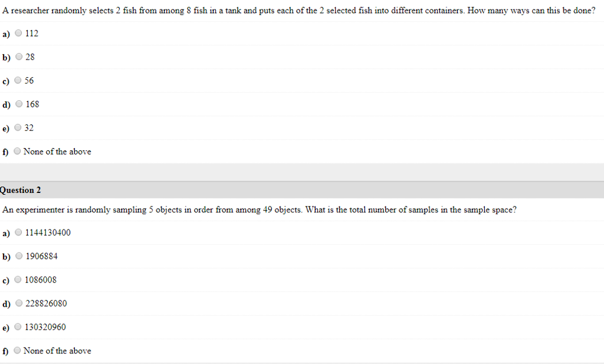Click the label a) in Question 1

click(x=5, y=34)
